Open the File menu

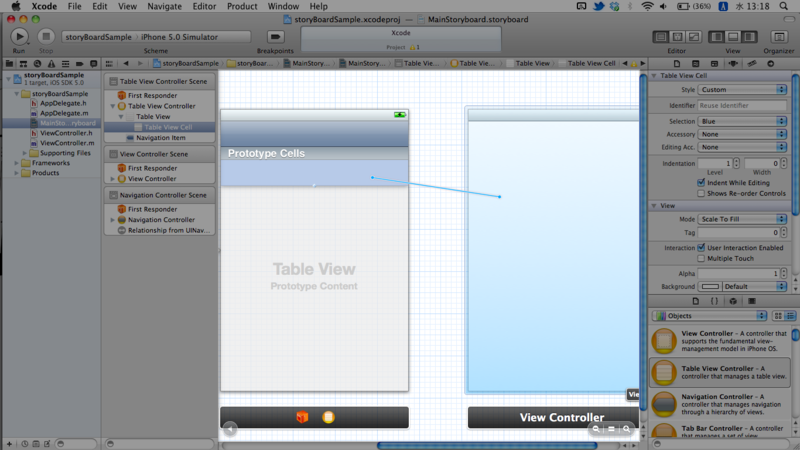pyautogui.click(x=74, y=6)
